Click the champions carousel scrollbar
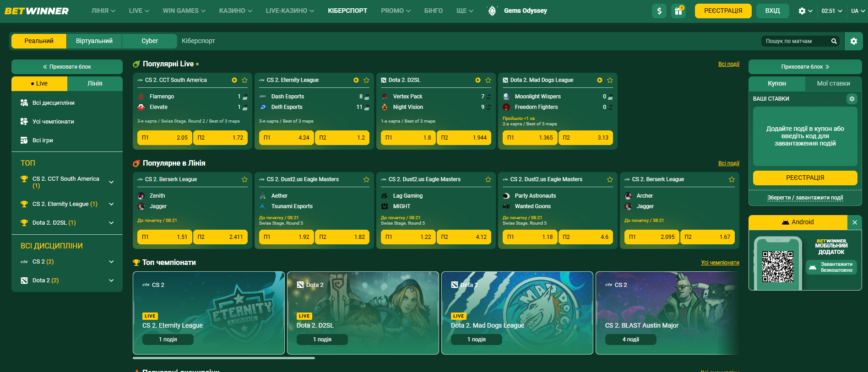 point(224,358)
